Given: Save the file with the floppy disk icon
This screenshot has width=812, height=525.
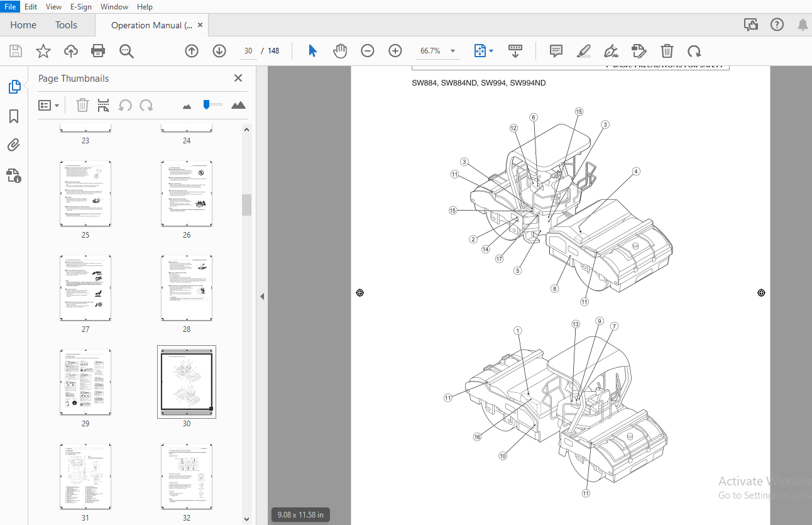Looking at the screenshot, I should pos(16,51).
